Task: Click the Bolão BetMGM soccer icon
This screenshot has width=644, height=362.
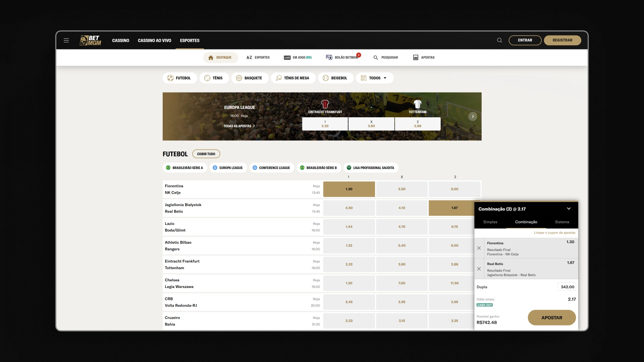Action: click(x=329, y=57)
